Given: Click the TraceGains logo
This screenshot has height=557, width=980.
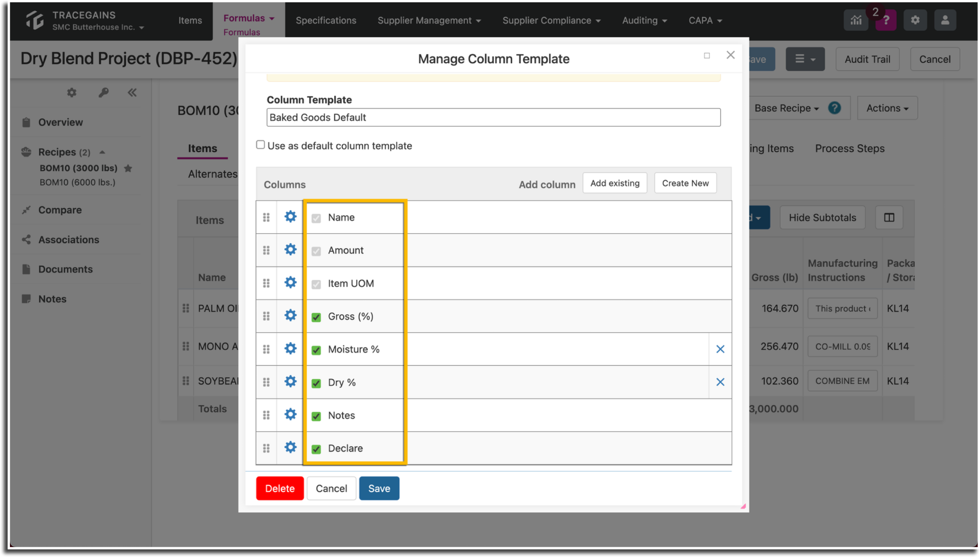Looking at the screenshot, I should pyautogui.click(x=34, y=20).
